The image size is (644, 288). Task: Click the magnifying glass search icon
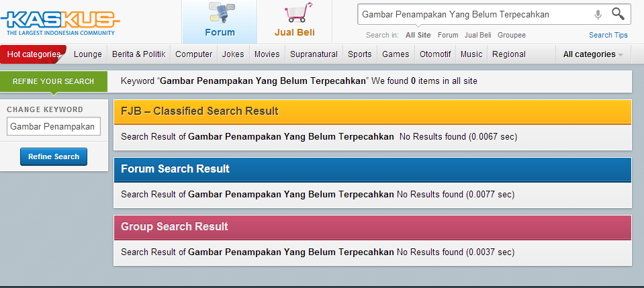(x=618, y=14)
